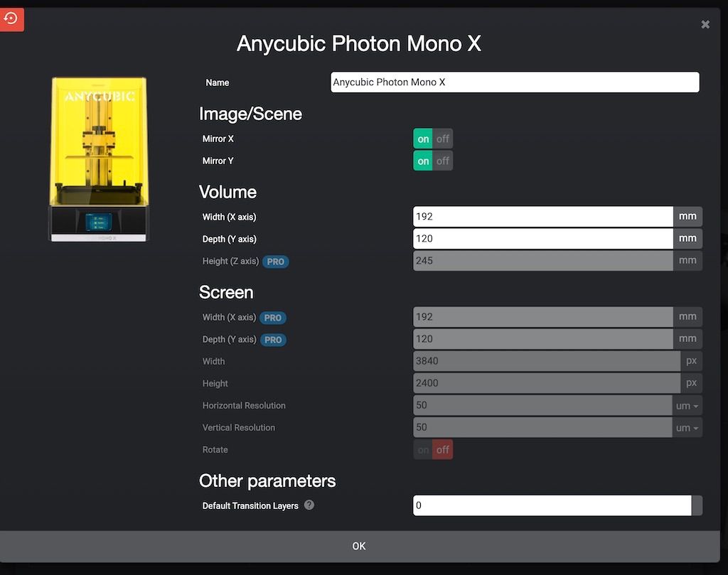Click the PRO badge beside Screen Depth (Y axis)
This screenshot has width=728, height=575.
coord(273,340)
